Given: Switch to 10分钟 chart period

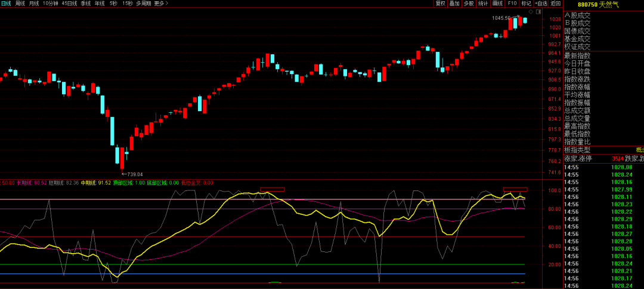Looking at the screenshot, I should point(51,4).
